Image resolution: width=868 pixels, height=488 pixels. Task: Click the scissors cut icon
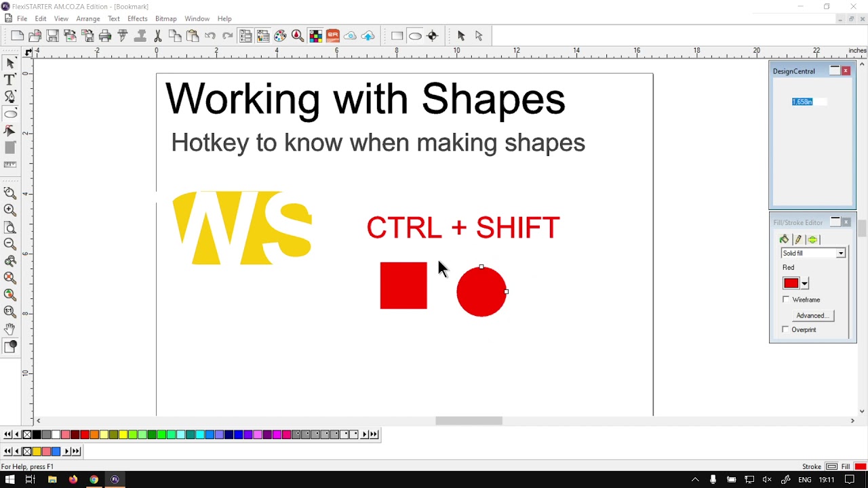click(x=157, y=36)
